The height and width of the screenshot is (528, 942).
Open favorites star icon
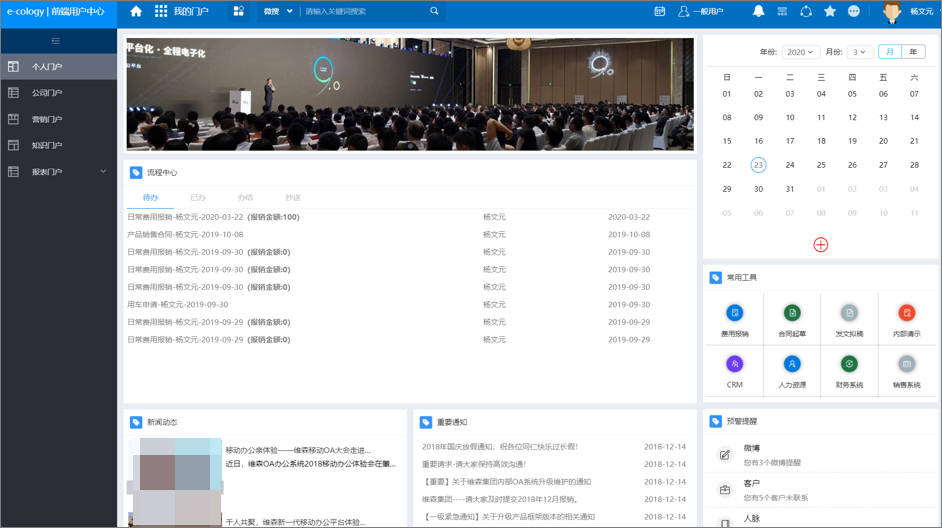(830, 11)
